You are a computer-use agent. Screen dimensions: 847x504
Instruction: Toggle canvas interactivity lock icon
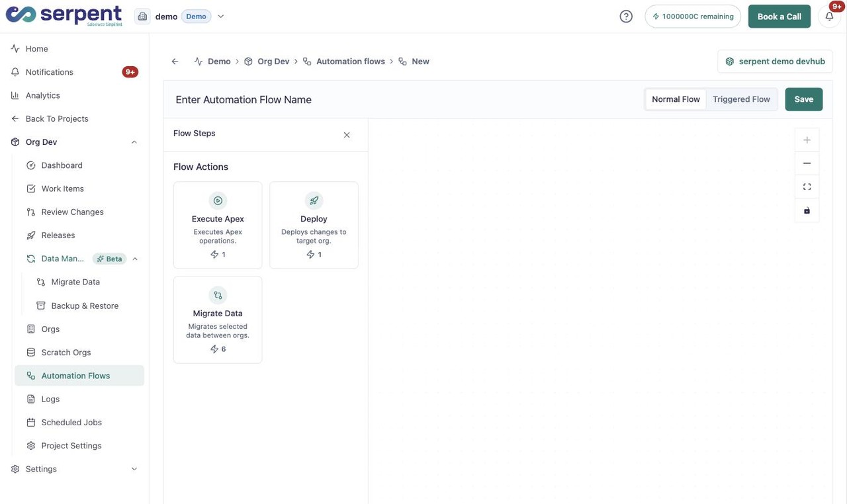(x=807, y=210)
